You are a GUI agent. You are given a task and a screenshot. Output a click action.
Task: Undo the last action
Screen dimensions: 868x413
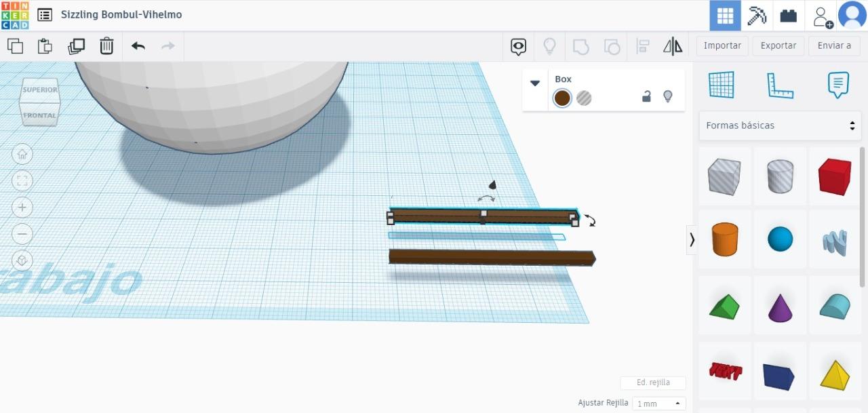click(x=138, y=46)
